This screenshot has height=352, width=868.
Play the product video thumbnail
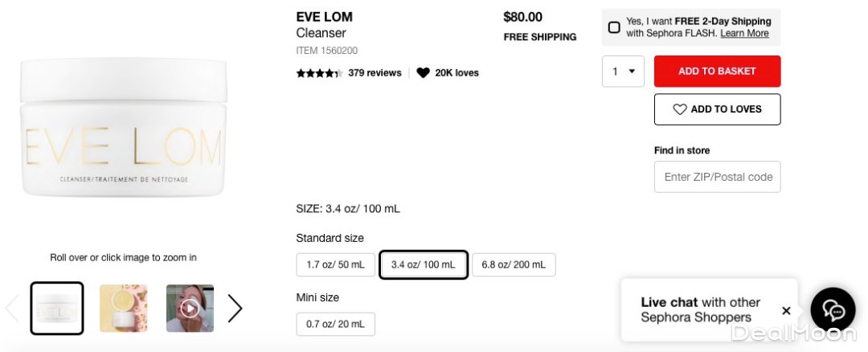coord(190,308)
